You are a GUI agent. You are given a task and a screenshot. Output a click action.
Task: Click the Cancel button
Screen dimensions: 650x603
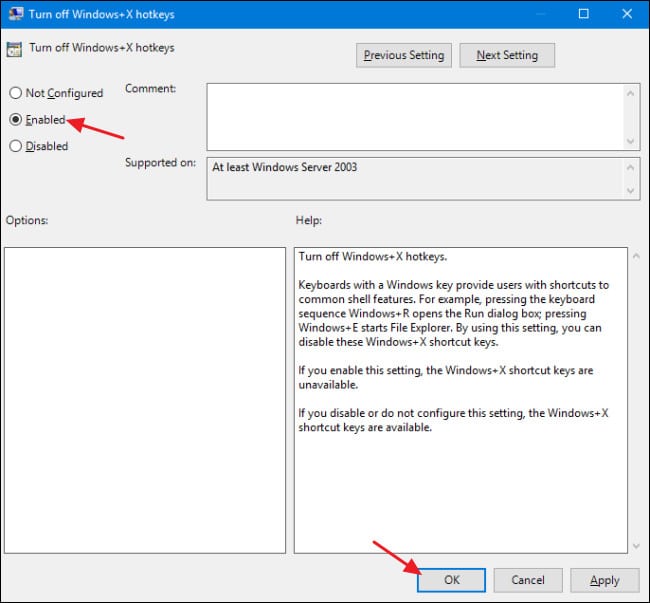click(x=528, y=580)
